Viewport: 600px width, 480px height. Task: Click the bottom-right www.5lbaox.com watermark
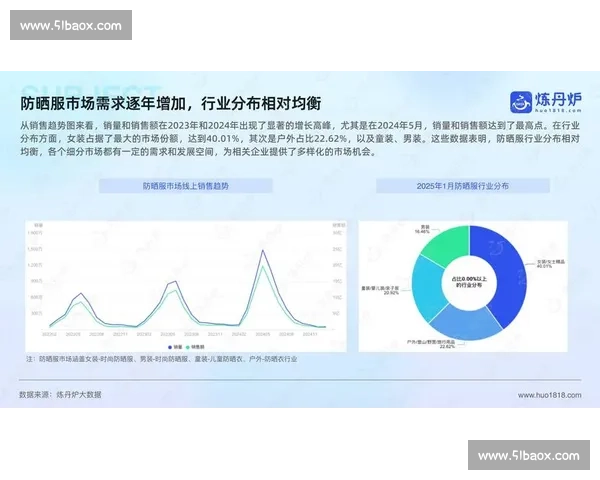(528, 456)
